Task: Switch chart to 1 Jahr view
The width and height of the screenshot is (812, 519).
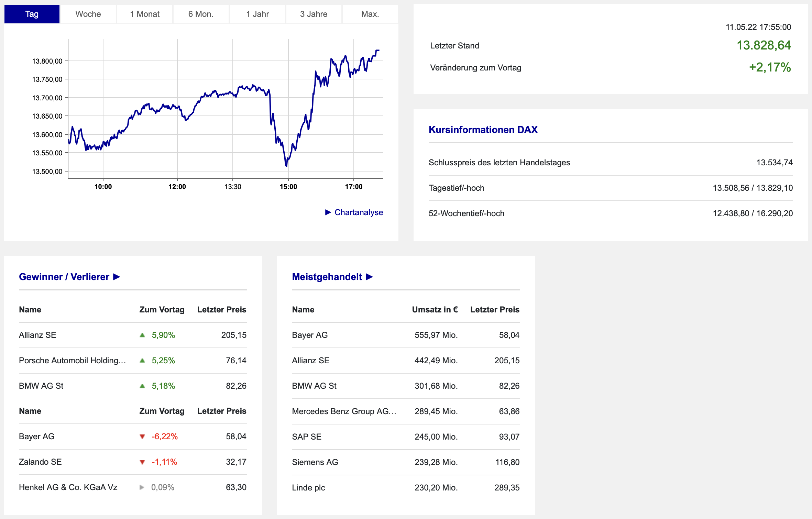Action: pos(257,14)
